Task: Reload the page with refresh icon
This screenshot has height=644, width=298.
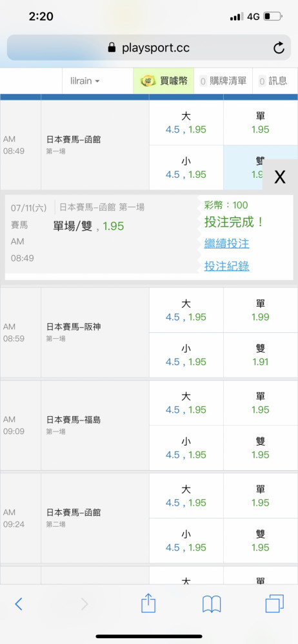Action: click(279, 48)
